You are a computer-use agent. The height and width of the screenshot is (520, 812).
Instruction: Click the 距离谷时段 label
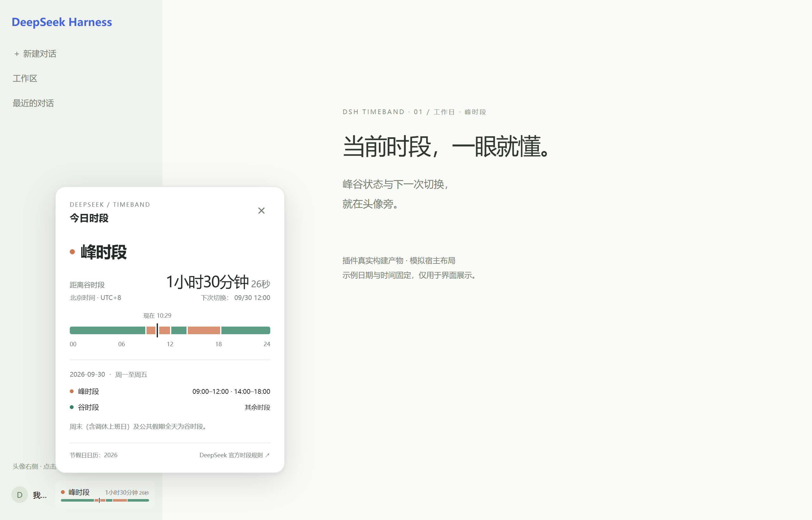[x=87, y=285]
